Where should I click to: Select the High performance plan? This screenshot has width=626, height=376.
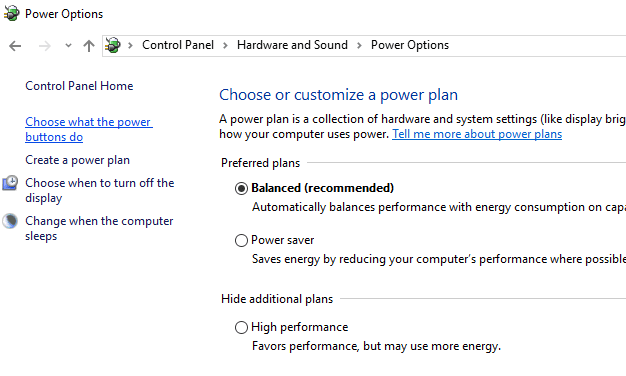241,327
